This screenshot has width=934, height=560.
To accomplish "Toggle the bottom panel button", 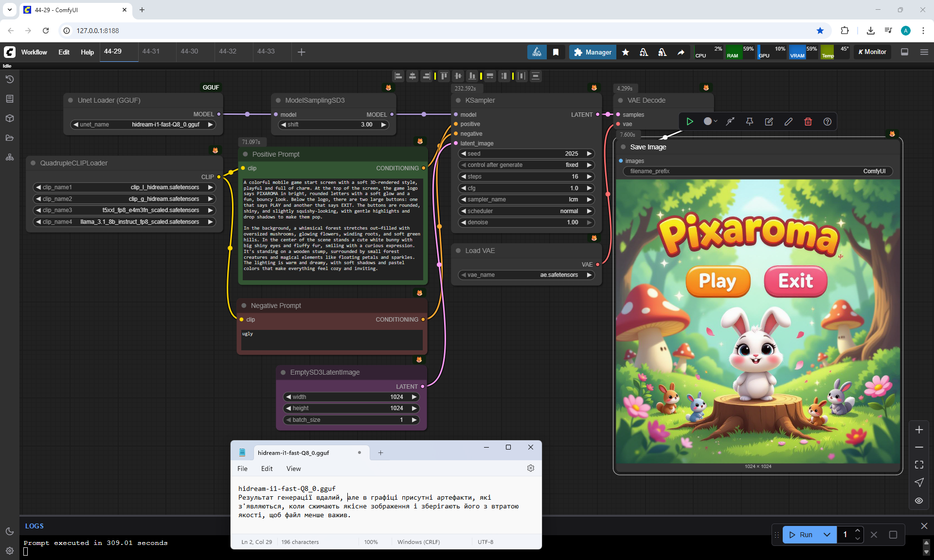I will [x=905, y=52].
